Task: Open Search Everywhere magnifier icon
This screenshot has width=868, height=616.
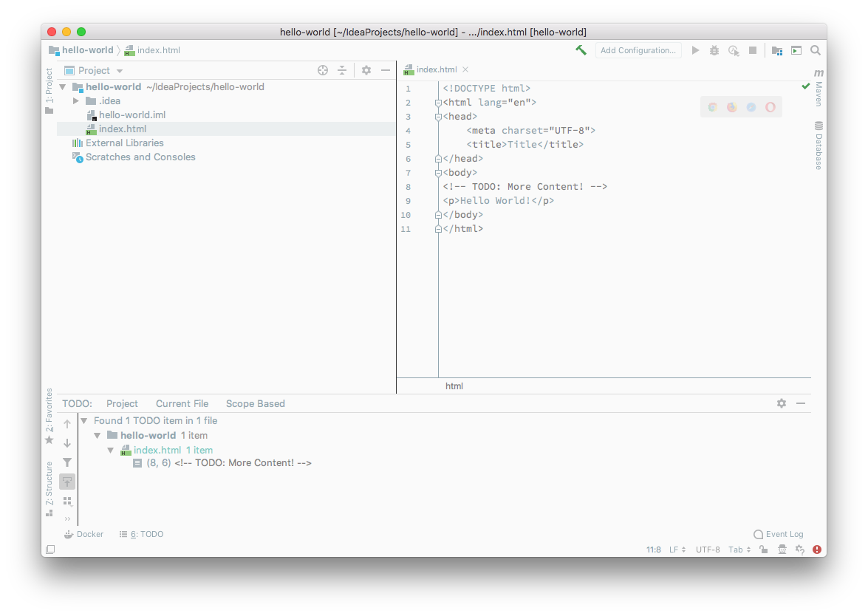Action: tap(816, 50)
